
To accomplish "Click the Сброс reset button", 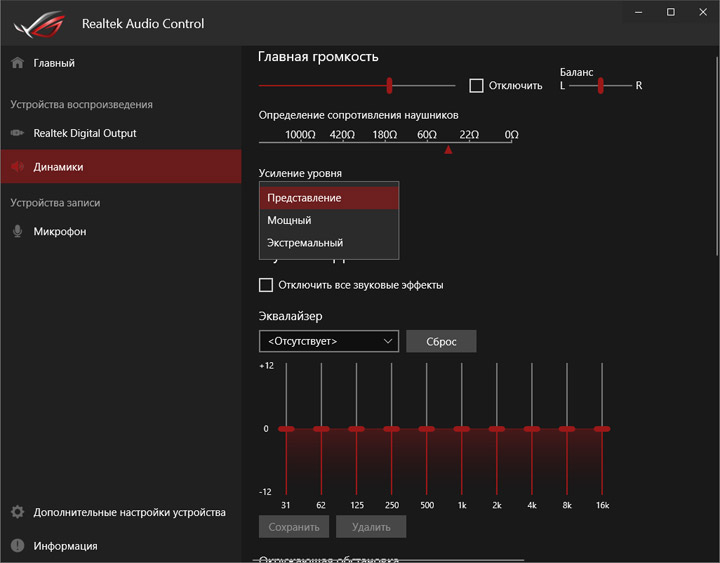I will pos(441,341).
